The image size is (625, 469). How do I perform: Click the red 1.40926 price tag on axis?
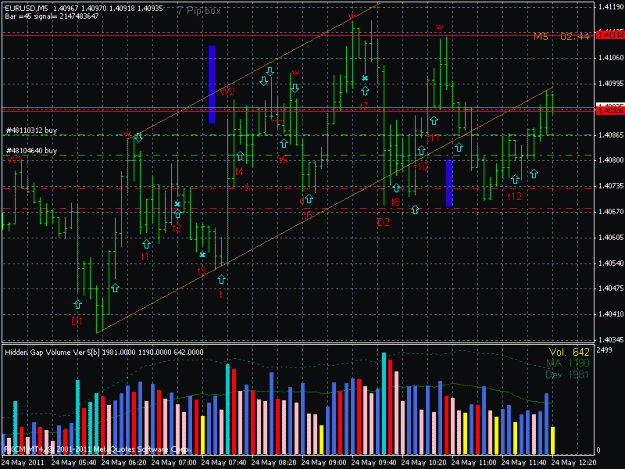[x=610, y=111]
